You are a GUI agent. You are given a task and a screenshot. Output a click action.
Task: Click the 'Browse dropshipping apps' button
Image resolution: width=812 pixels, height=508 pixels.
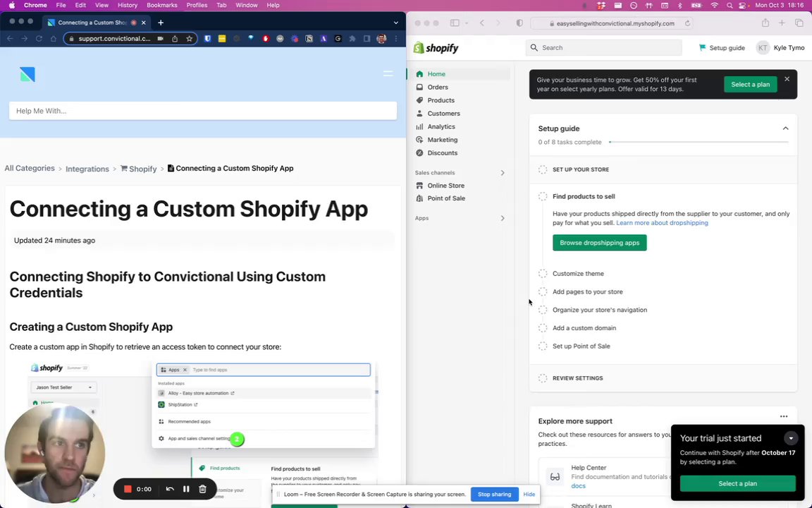(x=599, y=243)
